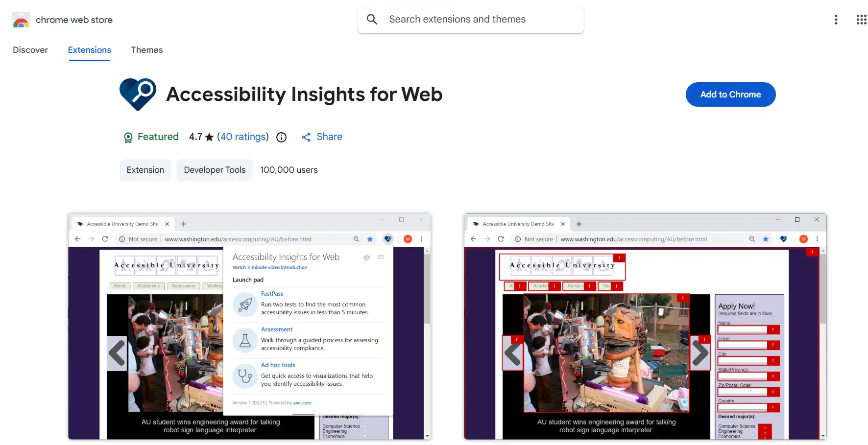Select the Extensions tab

[89, 49]
